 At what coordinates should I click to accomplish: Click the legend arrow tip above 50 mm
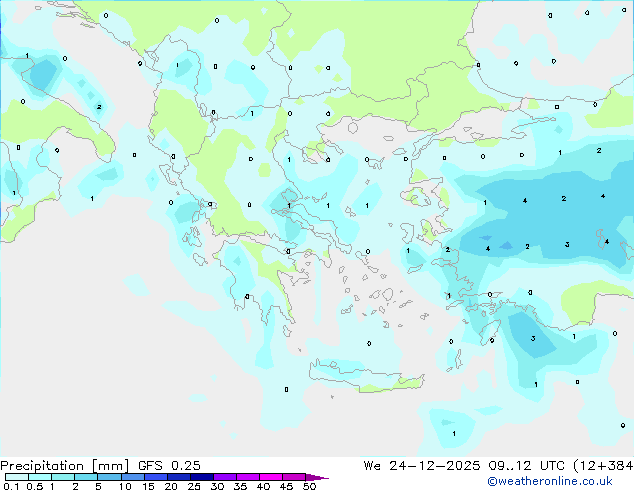pos(317,477)
